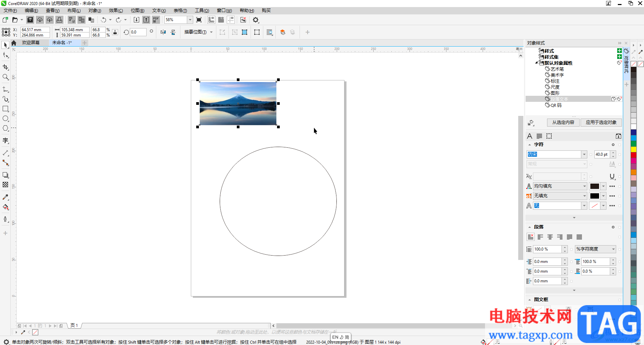
Task: Select the Zoom tool
Action: click(5, 77)
